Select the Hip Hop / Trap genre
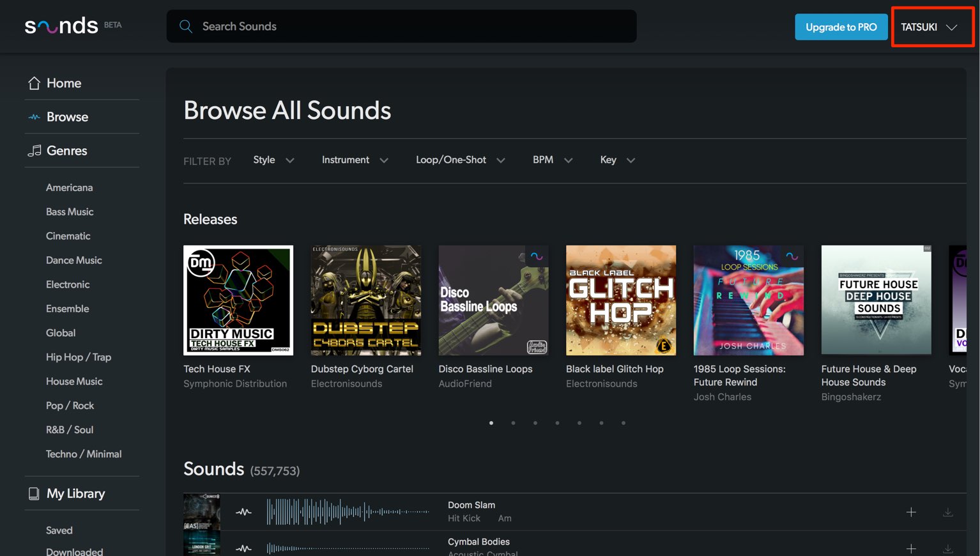The height and width of the screenshot is (556, 980). click(79, 357)
